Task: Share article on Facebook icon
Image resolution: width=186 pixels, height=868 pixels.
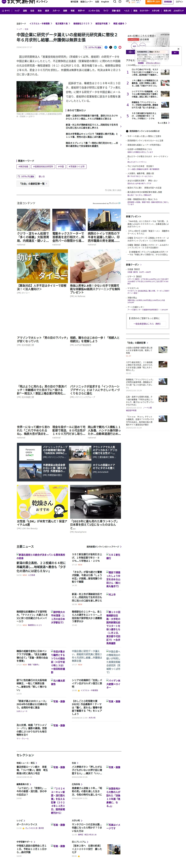Action: click(x=106, y=47)
